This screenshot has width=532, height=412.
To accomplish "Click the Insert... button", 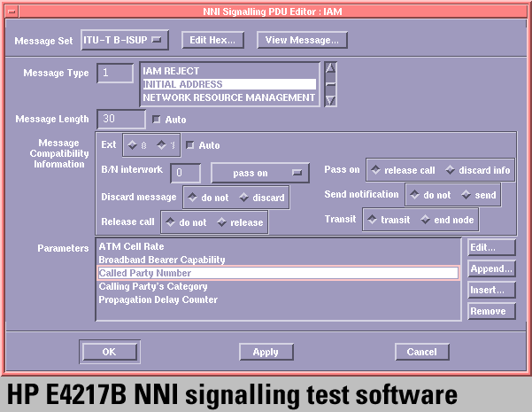I will [x=491, y=290].
